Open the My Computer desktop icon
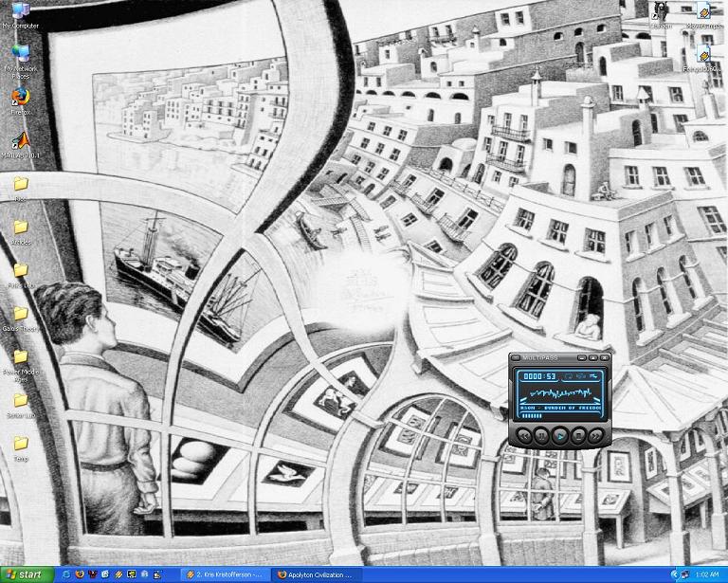 click(x=21, y=15)
